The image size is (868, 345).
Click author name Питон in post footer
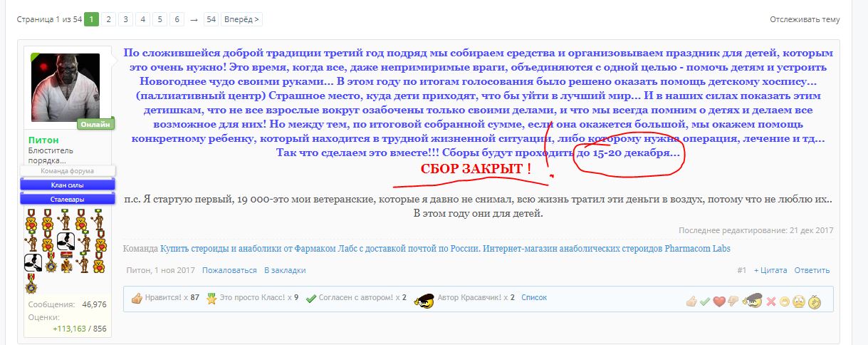click(139, 270)
